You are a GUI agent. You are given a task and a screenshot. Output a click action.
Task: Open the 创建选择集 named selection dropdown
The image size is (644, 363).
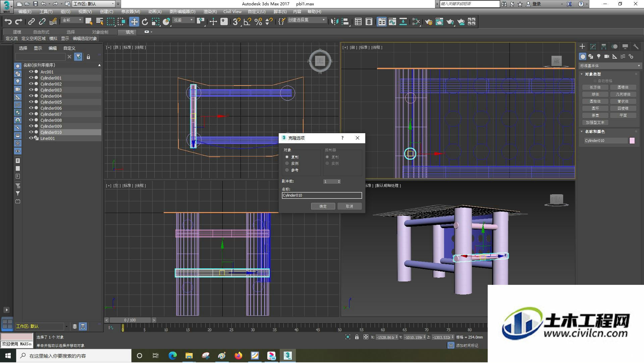tap(307, 20)
